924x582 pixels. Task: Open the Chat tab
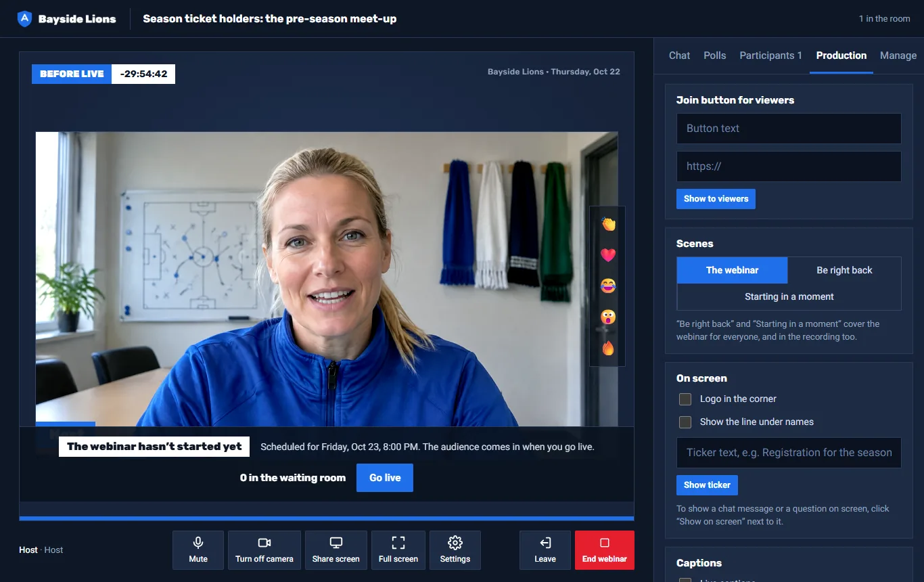(x=680, y=55)
